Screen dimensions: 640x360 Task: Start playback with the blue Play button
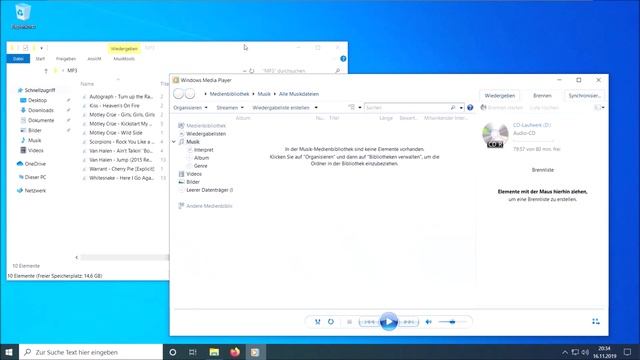click(389, 322)
